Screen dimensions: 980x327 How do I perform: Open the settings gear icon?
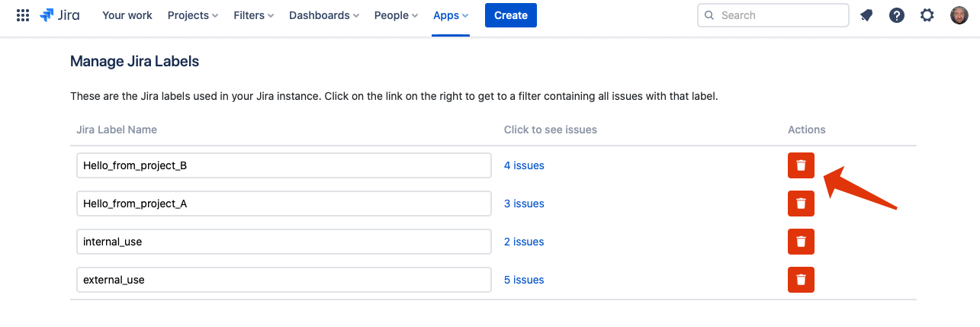point(927,15)
